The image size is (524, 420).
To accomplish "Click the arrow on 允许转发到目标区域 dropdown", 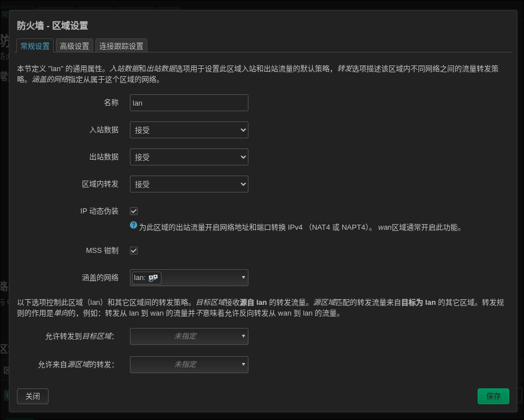I will [243, 336].
